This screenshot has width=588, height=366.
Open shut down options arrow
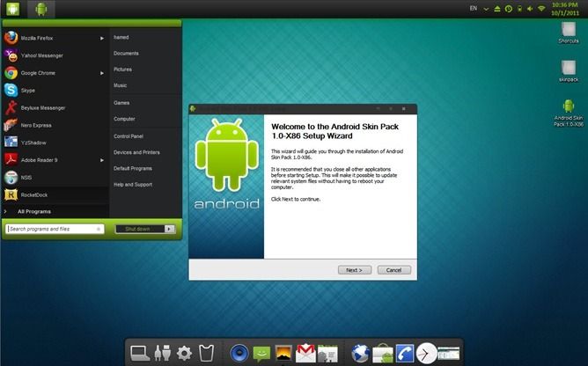170,229
